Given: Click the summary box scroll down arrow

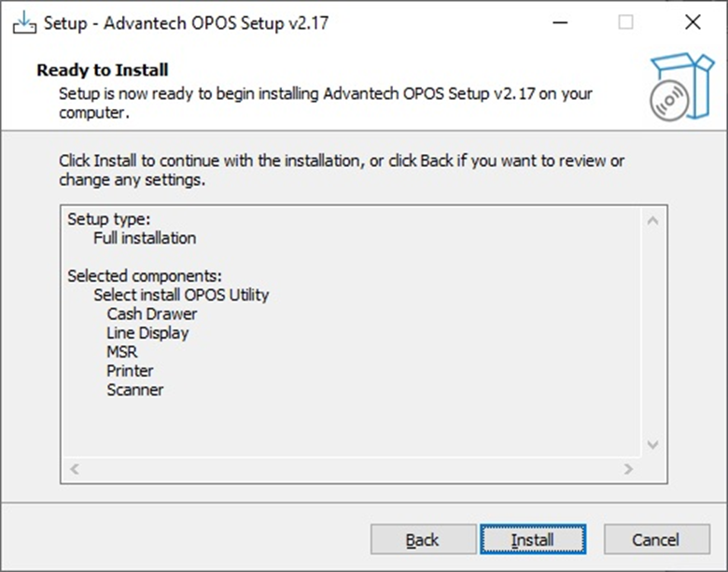Looking at the screenshot, I should [652, 444].
